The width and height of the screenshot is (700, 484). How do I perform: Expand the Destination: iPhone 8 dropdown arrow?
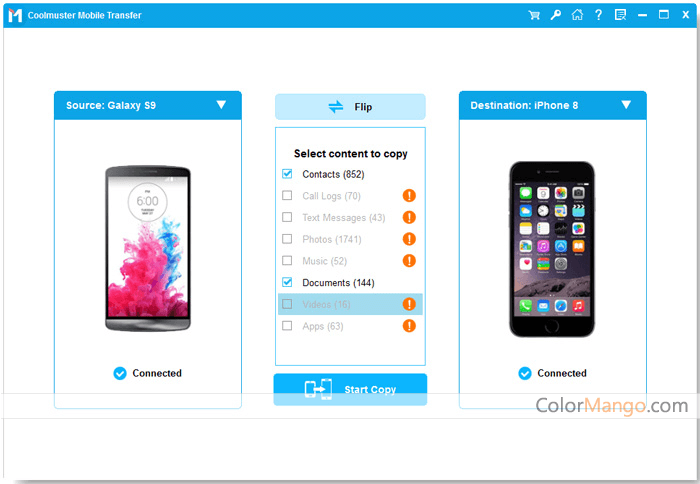[626, 104]
